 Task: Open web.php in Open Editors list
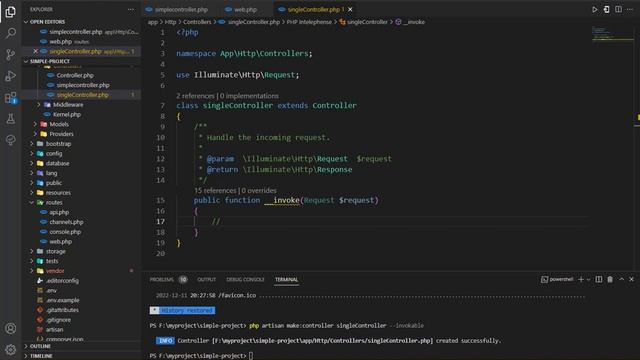click(x=60, y=42)
